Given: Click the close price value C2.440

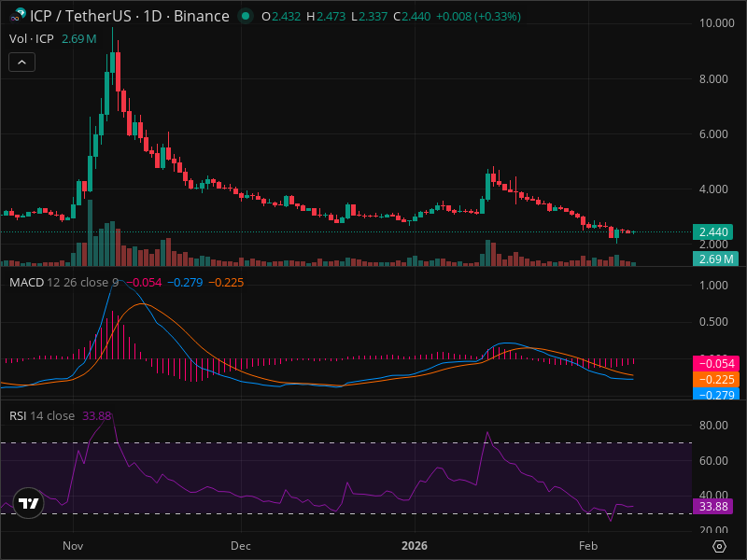Looking at the screenshot, I should click(x=412, y=17).
